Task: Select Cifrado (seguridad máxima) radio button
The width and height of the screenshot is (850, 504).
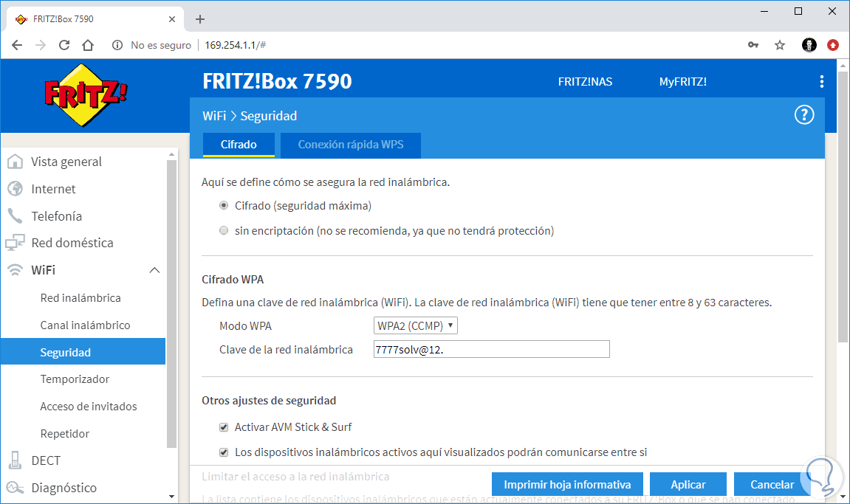Action: click(223, 205)
